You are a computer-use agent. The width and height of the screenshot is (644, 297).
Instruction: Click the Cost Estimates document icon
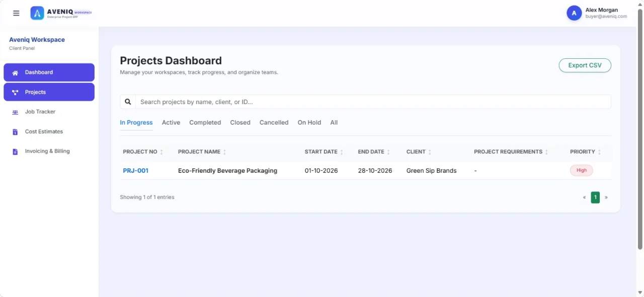(15, 132)
